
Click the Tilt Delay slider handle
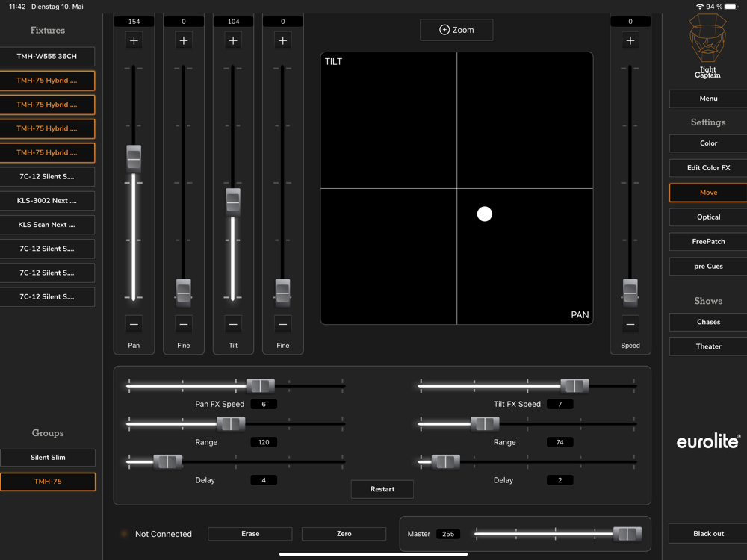pos(446,462)
